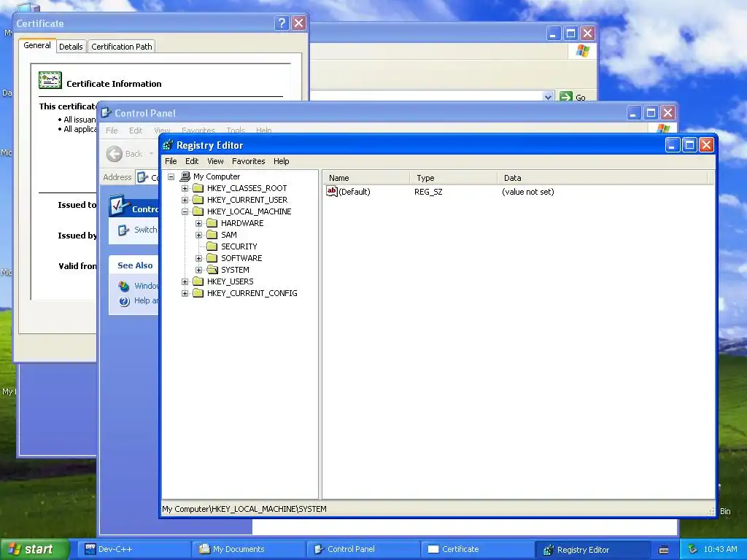Image resolution: width=747 pixels, height=560 pixels.
Task: Click the Help and Support icon in See Also
Action: click(124, 301)
